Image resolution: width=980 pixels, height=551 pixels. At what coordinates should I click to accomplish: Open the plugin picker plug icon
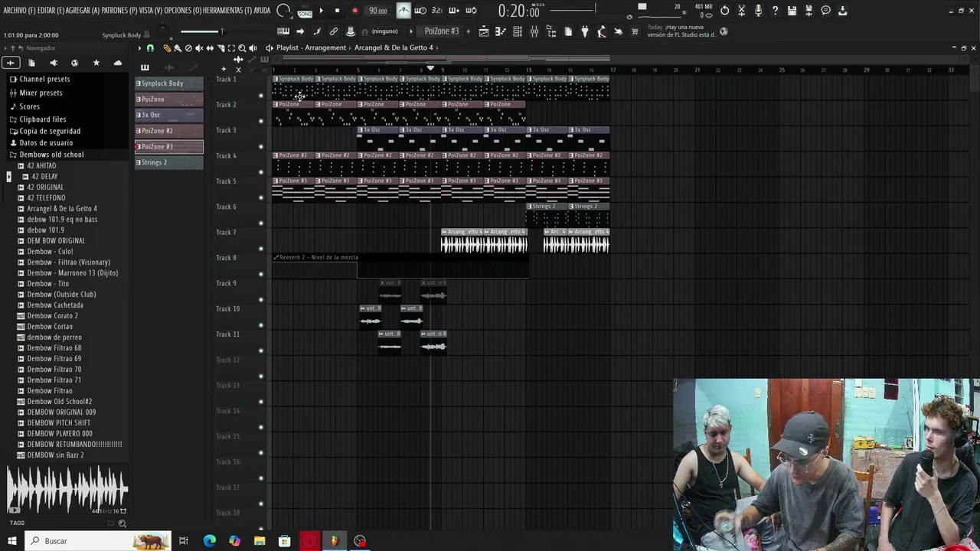point(585,31)
